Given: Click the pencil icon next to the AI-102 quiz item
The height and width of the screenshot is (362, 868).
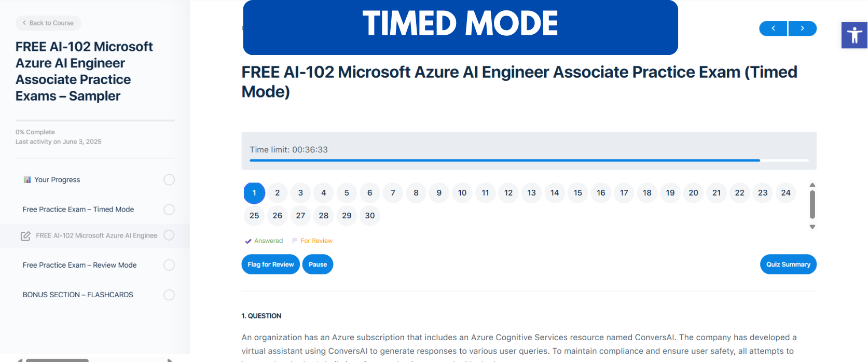Looking at the screenshot, I should tap(26, 235).
